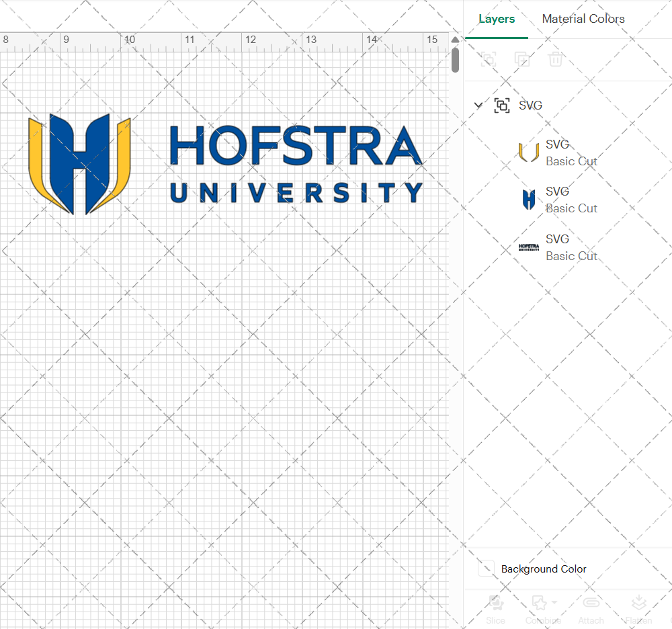
Task: Switch to the Layers tab
Action: tap(497, 19)
